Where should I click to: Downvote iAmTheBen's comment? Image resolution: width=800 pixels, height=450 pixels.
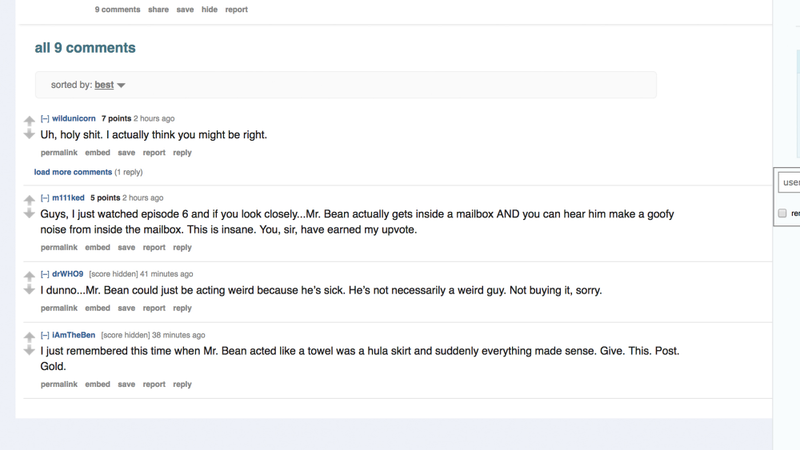pos(29,351)
